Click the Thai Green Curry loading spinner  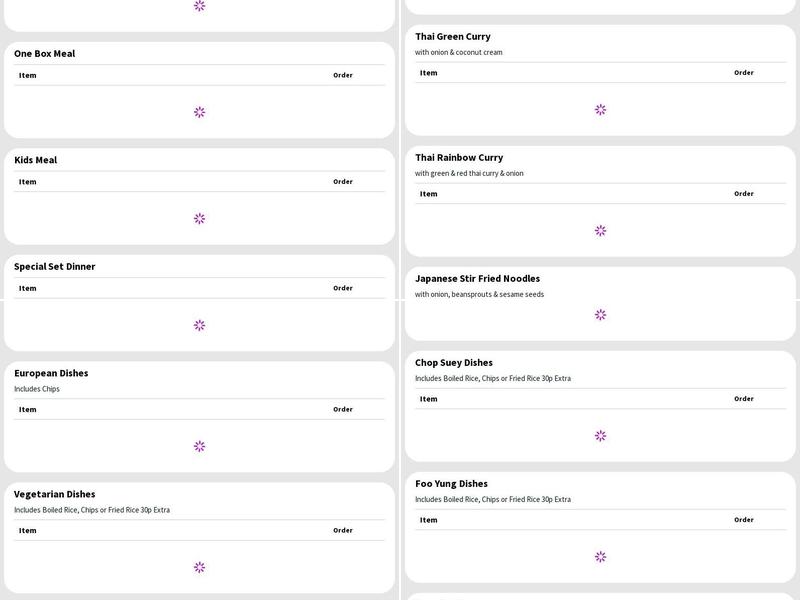[x=600, y=110]
